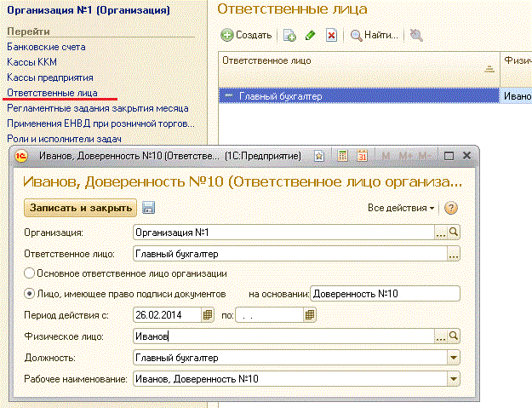Select 'Лицо, имеющее право подписи документов' option

tap(30, 294)
